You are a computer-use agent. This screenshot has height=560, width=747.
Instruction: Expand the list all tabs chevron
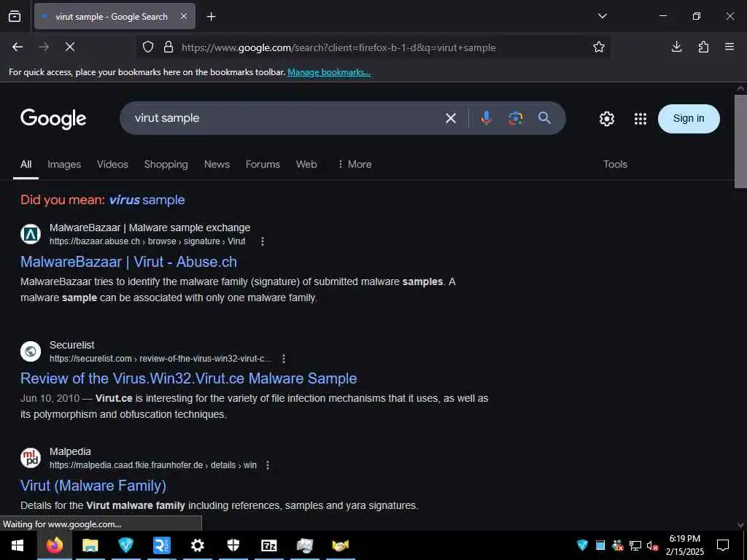tap(602, 16)
